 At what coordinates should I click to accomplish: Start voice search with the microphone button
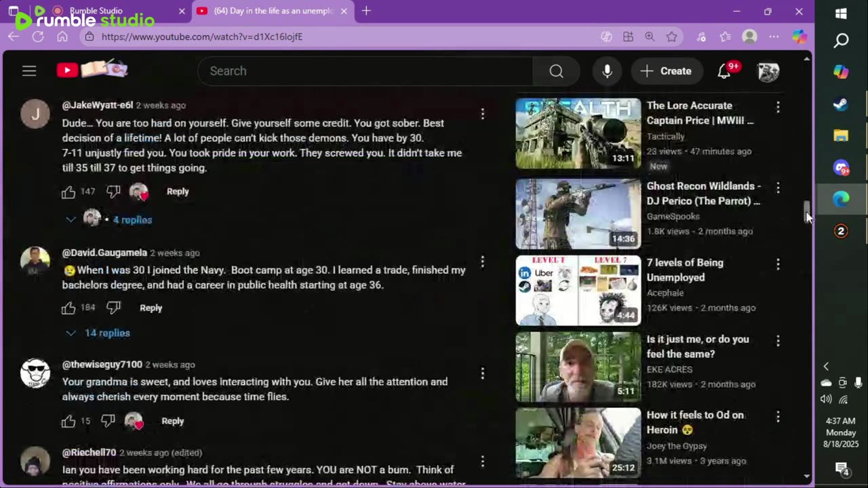[607, 71]
